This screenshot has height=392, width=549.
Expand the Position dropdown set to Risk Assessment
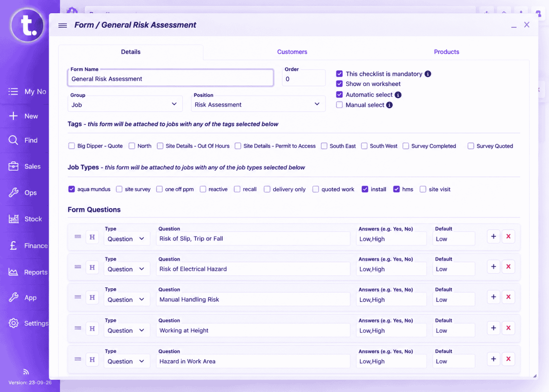(258, 104)
